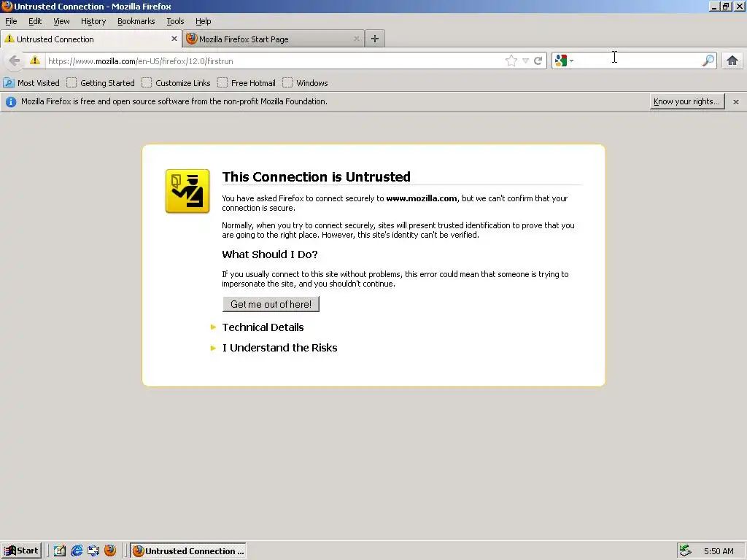Open the View menu
Image resolution: width=747 pixels, height=560 pixels.
61,21
